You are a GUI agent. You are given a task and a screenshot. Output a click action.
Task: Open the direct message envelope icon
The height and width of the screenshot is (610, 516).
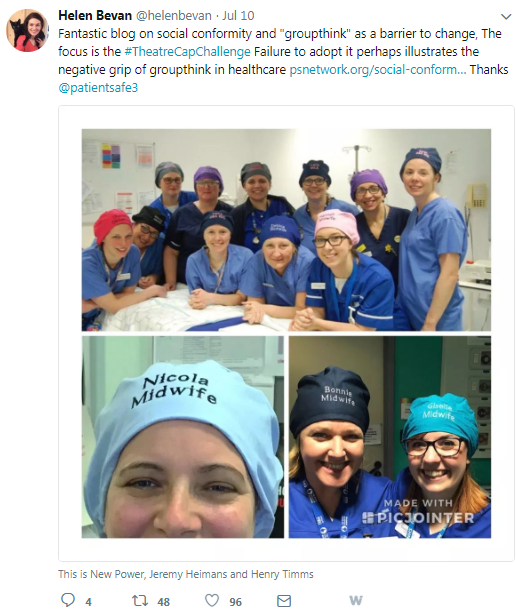(x=284, y=601)
